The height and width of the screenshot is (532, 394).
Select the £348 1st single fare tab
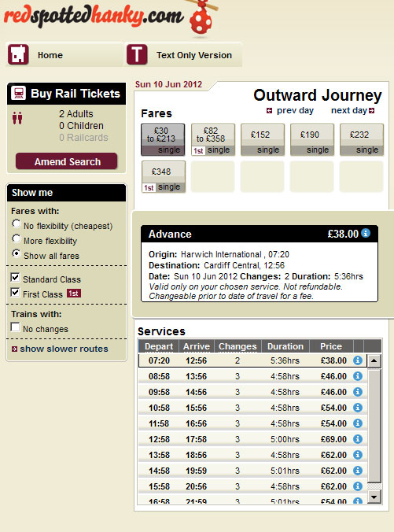tap(164, 177)
